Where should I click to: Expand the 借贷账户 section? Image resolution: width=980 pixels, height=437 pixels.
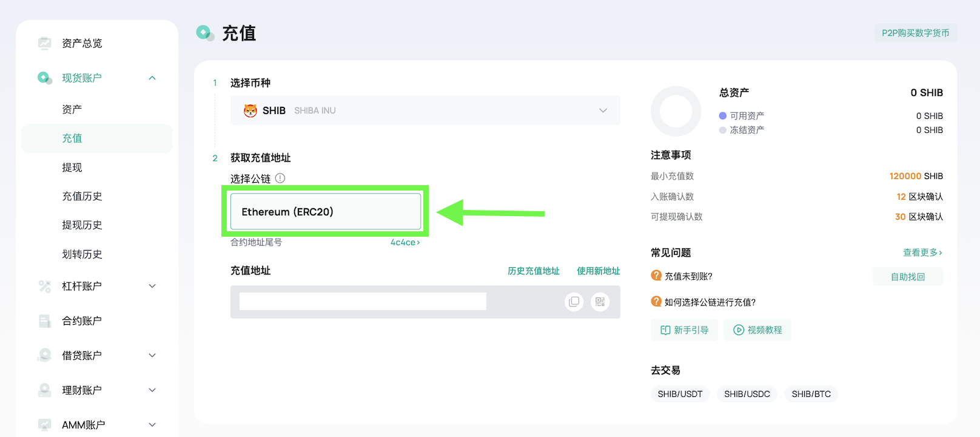[x=152, y=355]
